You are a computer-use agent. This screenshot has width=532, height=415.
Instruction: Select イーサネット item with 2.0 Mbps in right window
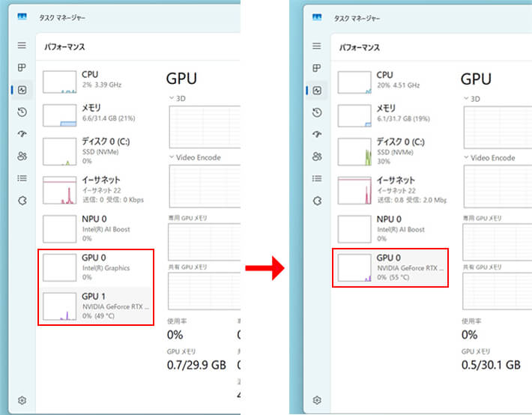tap(391, 190)
